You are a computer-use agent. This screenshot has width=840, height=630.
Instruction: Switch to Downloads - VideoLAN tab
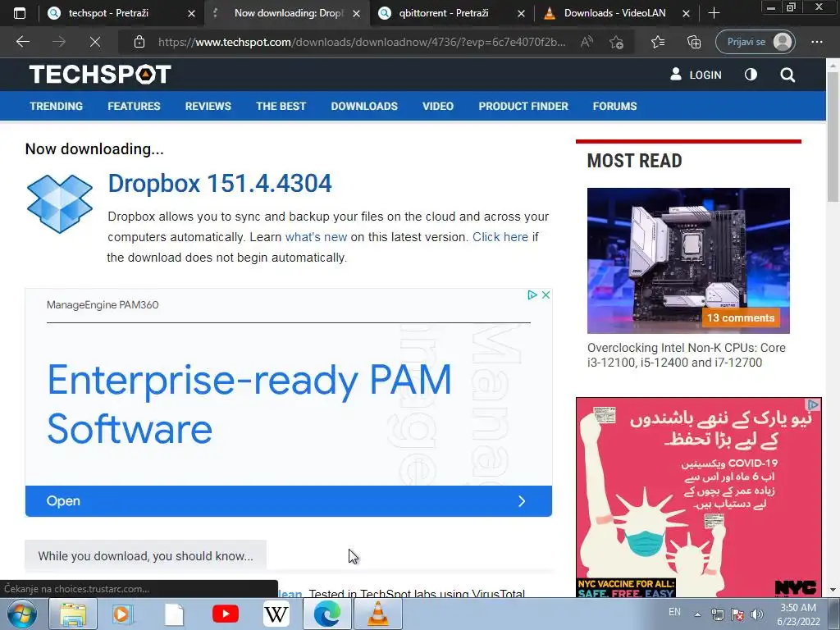[615, 13]
